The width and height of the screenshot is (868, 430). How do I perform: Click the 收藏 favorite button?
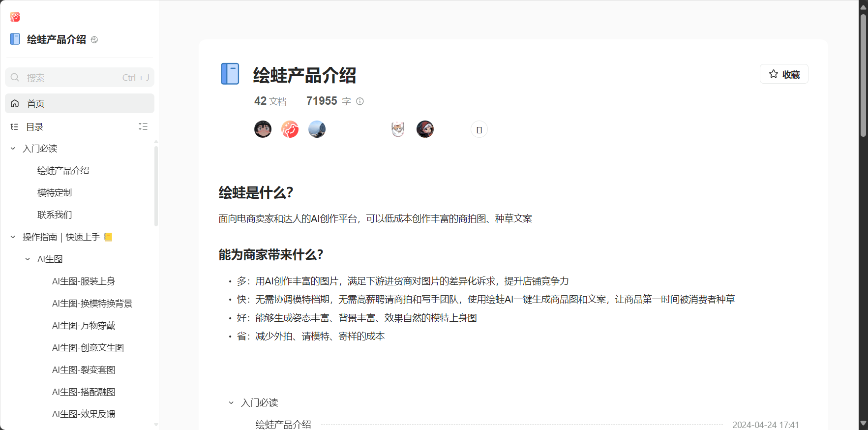click(x=784, y=74)
